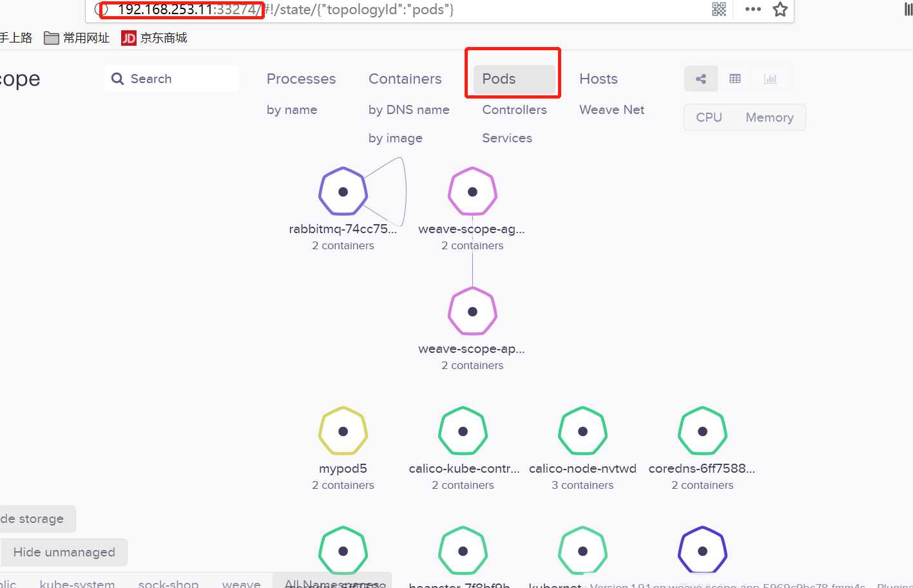The image size is (913, 588).
Task: Filter by kube-system namespace
Action: [x=77, y=583]
